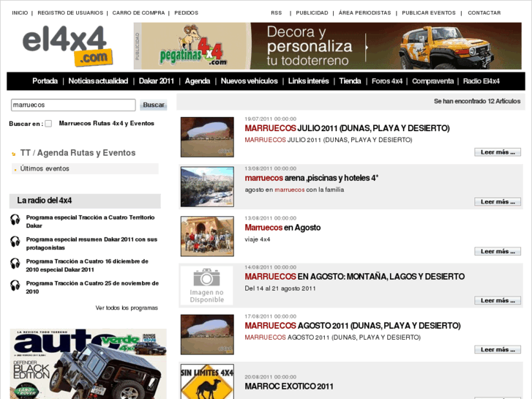Open the PUBLICIDAD top link

click(x=312, y=13)
